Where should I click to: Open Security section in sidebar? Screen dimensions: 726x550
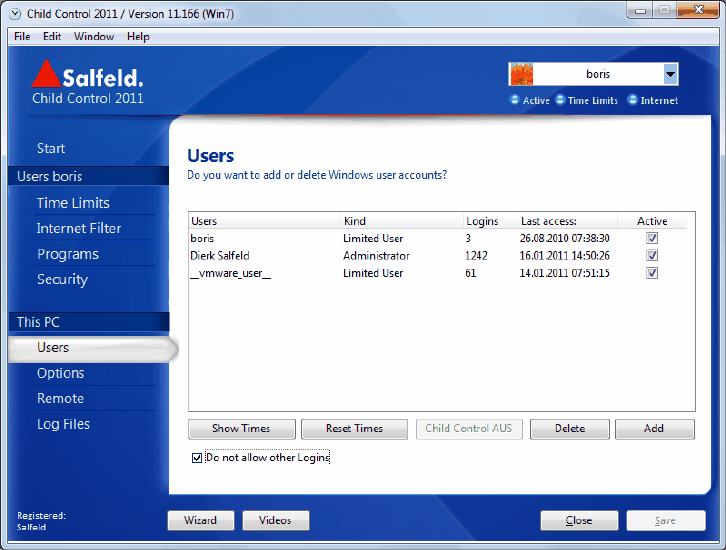[62, 279]
